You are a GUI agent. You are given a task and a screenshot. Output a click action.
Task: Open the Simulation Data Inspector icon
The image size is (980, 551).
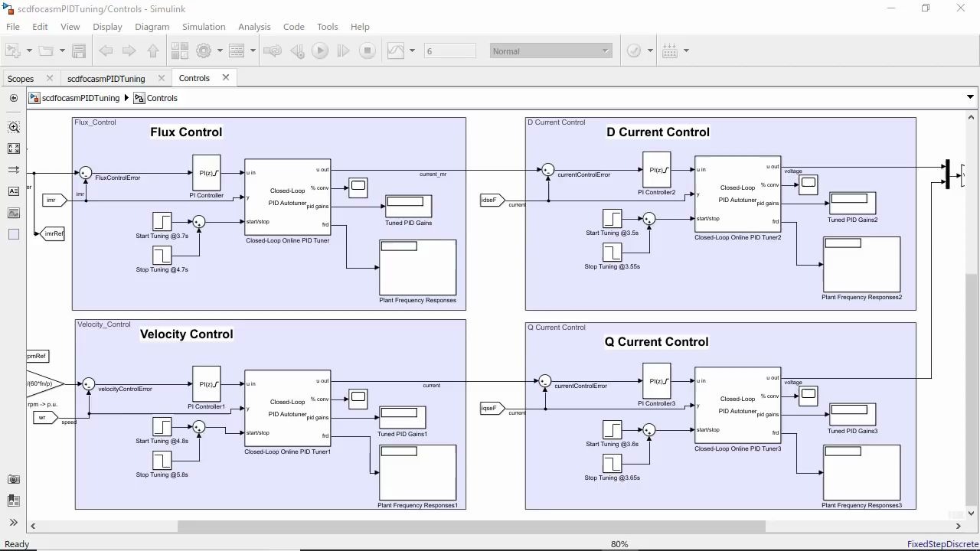coord(396,51)
